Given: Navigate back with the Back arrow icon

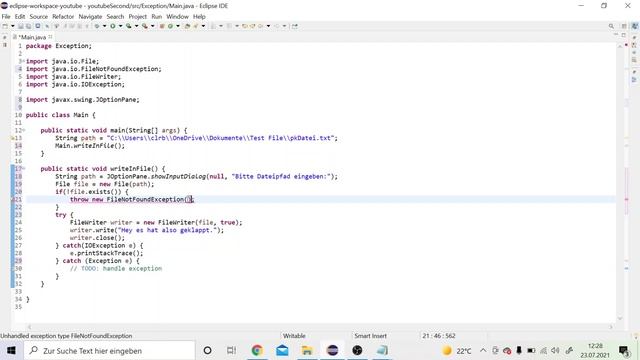Looking at the screenshot, I should 260,26.
